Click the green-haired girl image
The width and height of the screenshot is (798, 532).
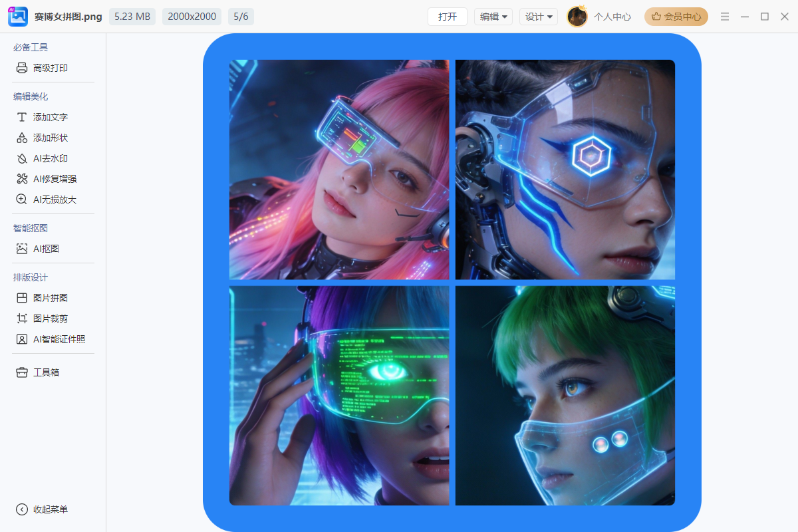pos(565,396)
